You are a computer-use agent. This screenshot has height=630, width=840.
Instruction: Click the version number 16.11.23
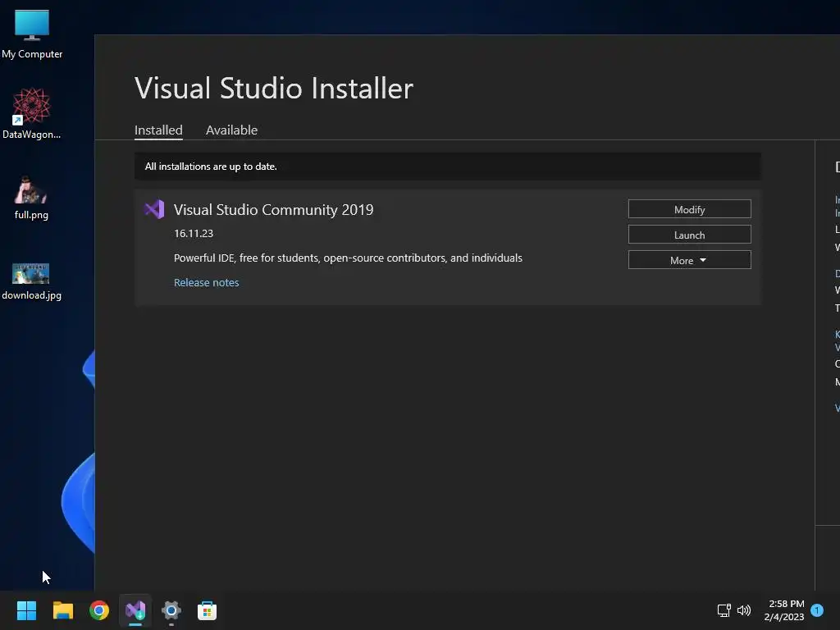pyautogui.click(x=194, y=234)
